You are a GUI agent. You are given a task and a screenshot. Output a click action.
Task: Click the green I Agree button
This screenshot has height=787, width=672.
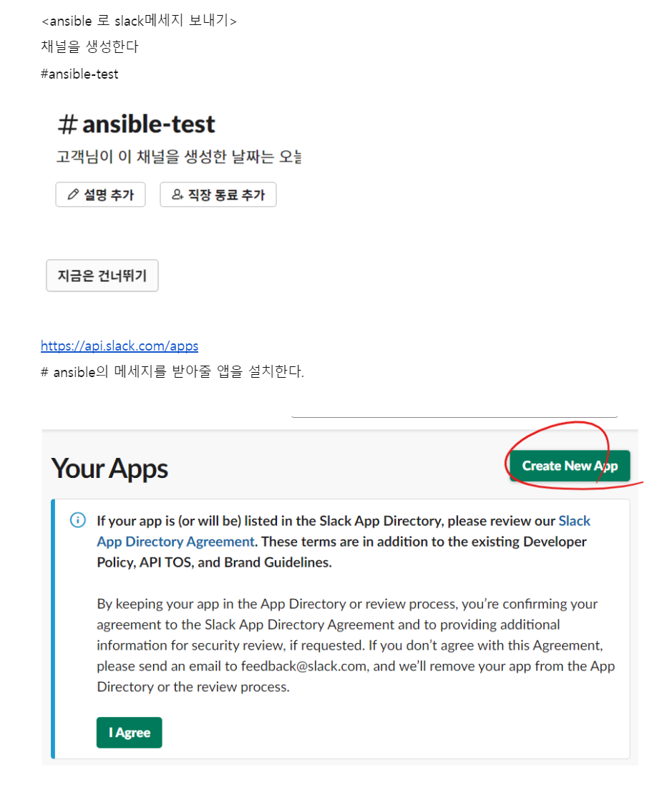(130, 733)
